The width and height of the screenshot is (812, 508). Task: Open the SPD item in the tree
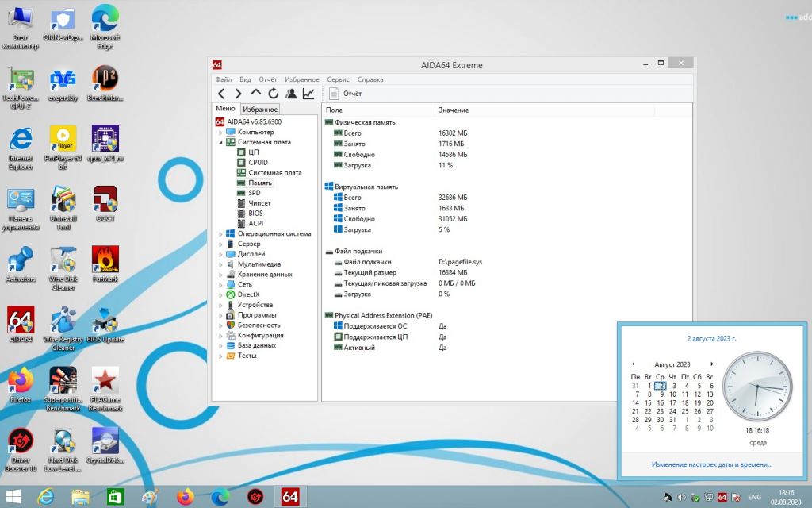click(249, 193)
